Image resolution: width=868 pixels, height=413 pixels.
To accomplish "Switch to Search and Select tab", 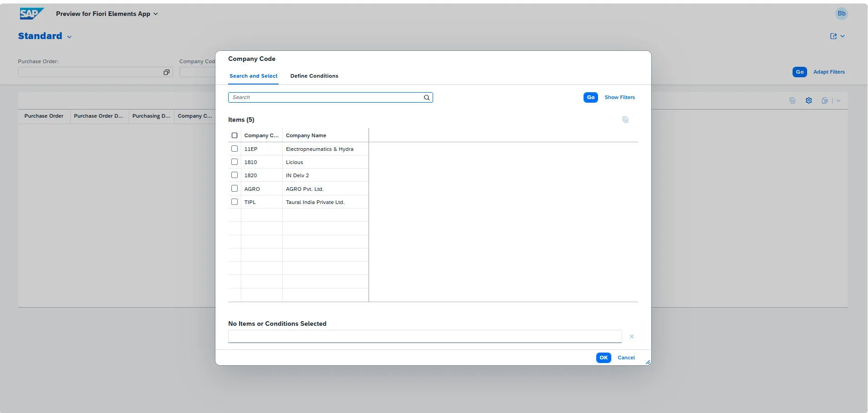I will pos(253,76).
